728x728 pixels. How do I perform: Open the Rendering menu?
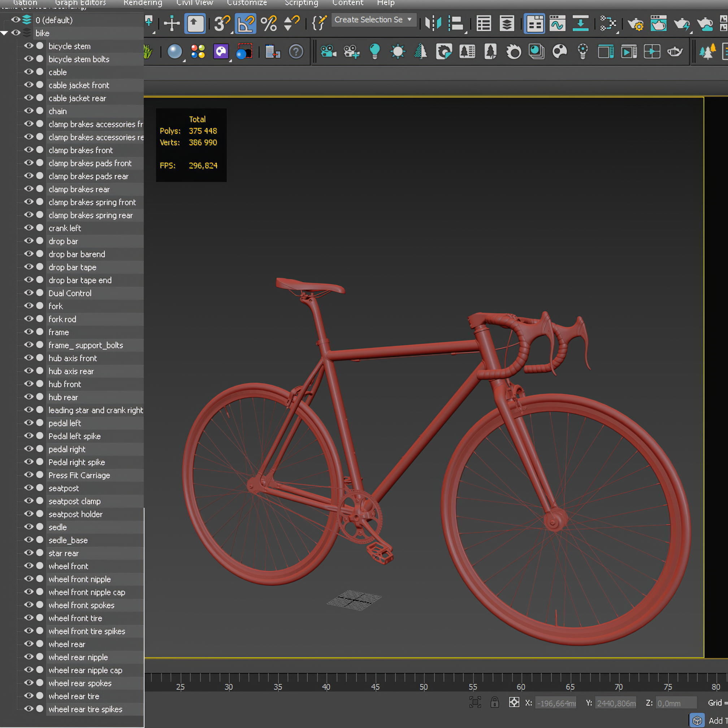point(143,3)
